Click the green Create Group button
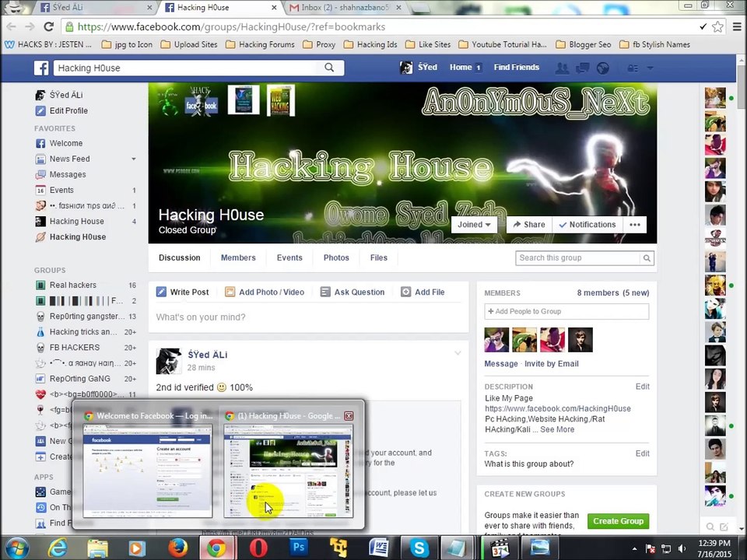The image size is (747, 560). pos(618,521)
